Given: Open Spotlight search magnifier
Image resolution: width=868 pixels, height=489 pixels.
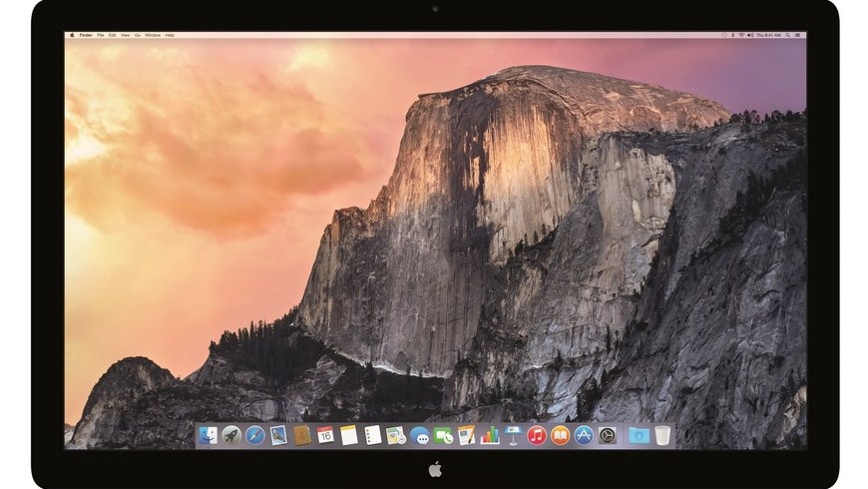Looking at the screenshot, I should tap(790, 35).
